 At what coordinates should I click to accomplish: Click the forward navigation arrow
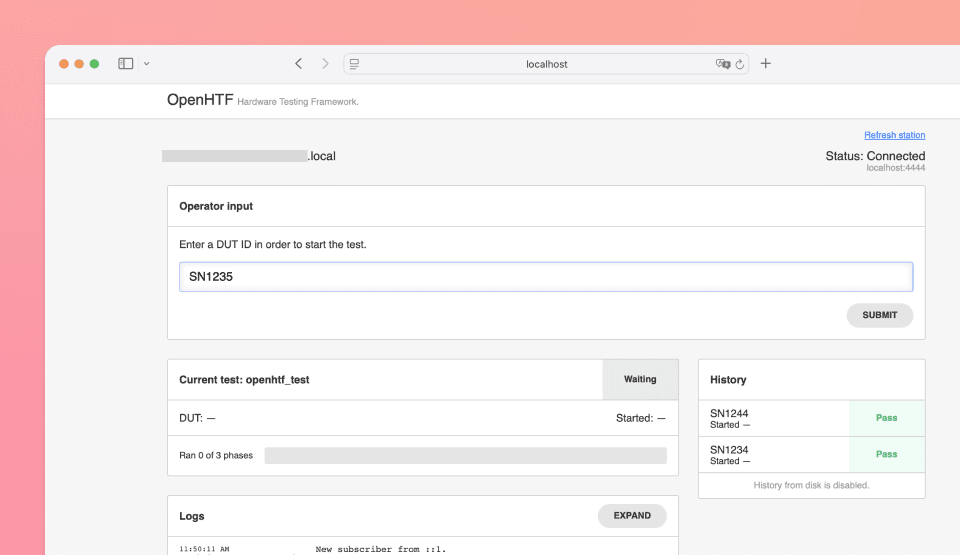point(325,64)
